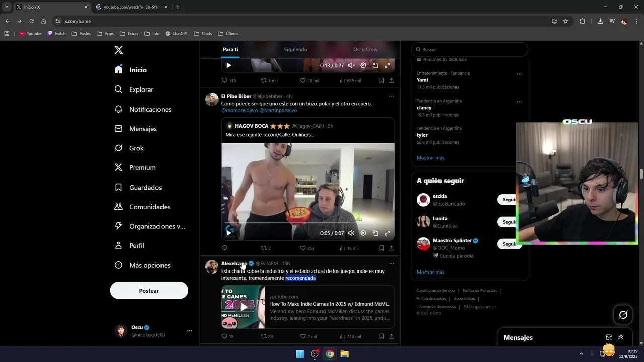Screen dimensions: 644x362
Task: Click Mostrar más under trends
Action: [430, 158]
